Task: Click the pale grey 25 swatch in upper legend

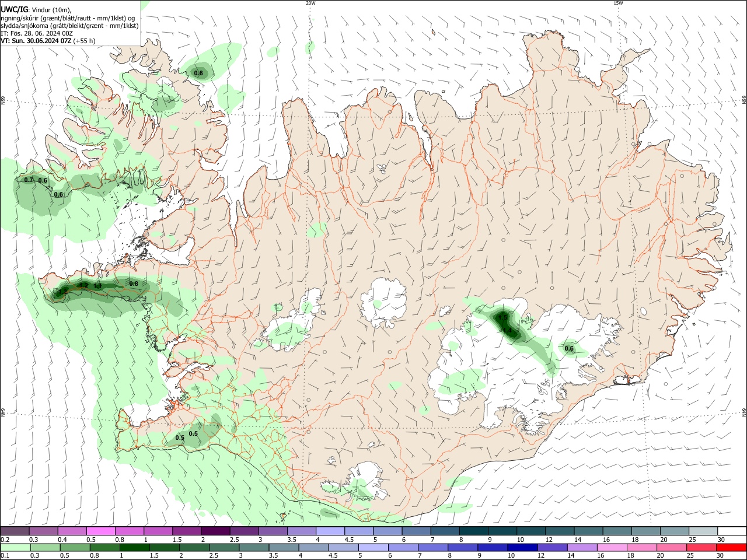Action: [x=703, y=531]
